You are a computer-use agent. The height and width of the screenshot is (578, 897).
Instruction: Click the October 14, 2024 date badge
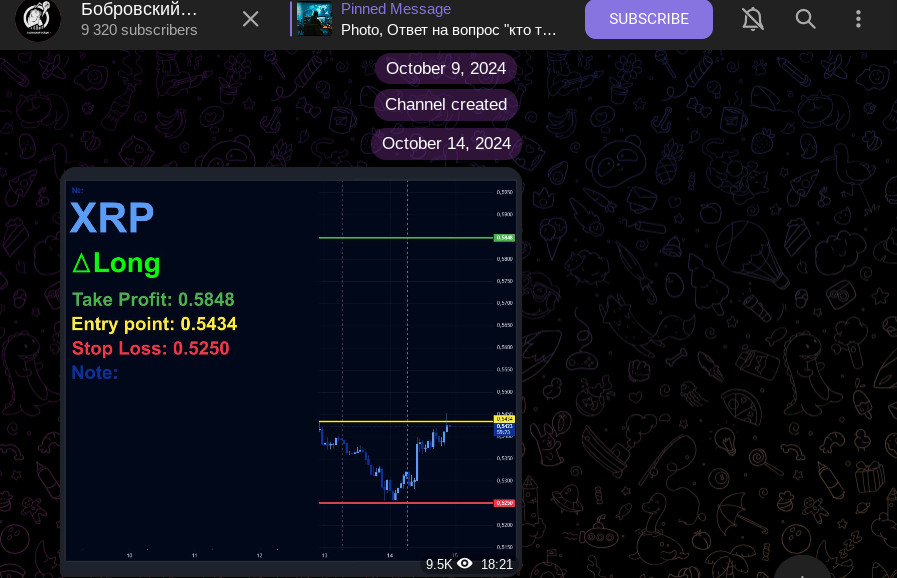446,143
